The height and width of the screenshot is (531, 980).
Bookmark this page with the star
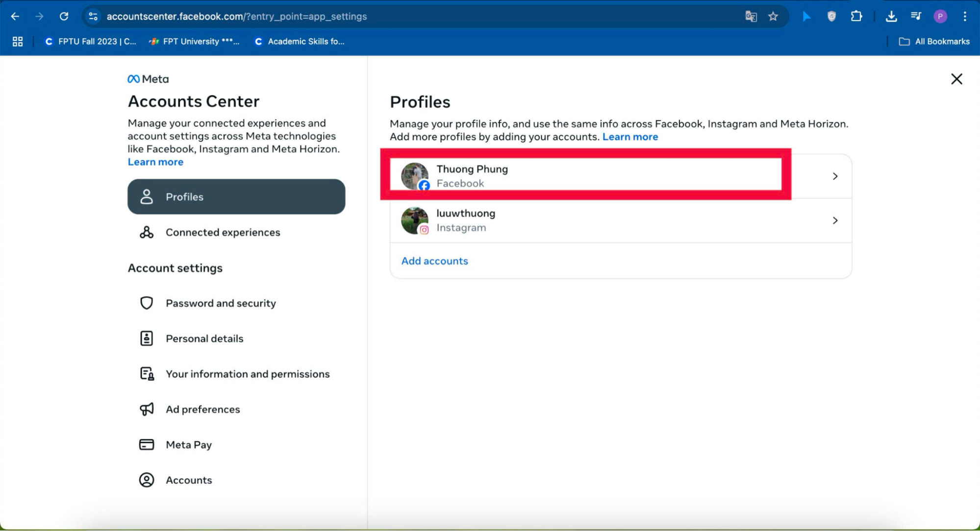click(773, 16)
